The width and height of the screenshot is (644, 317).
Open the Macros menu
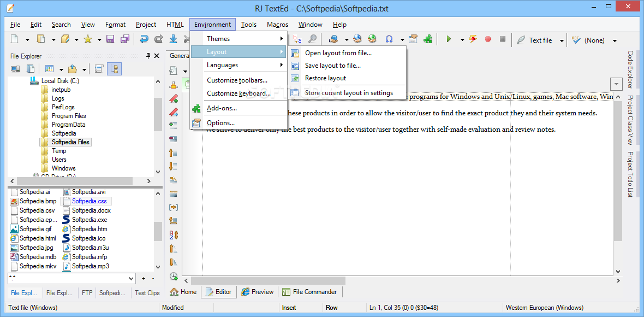(x=278, y=24)
